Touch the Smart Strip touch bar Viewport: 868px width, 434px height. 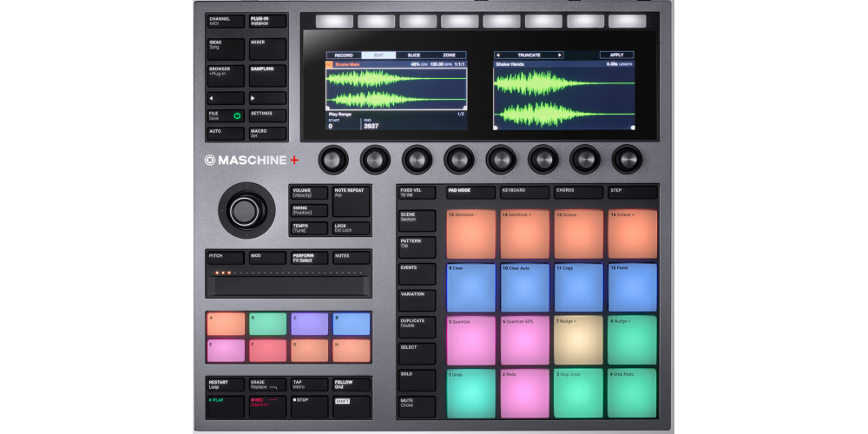288,286
